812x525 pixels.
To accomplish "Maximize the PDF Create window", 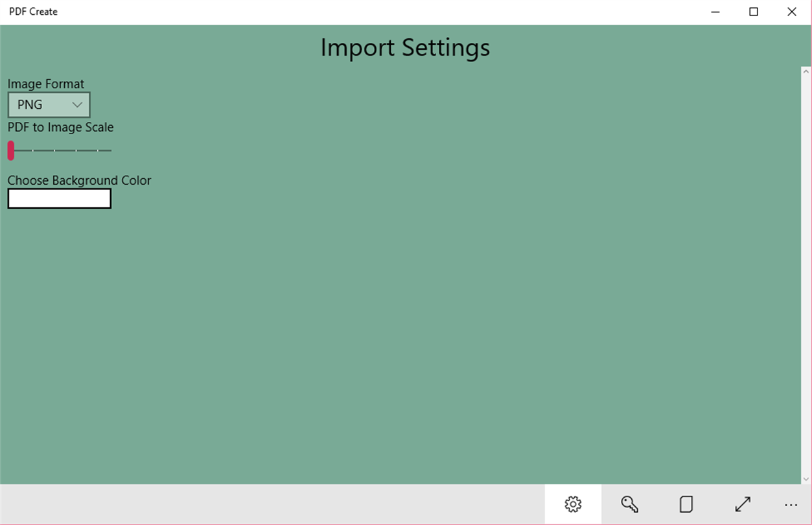I will point(754,12).
